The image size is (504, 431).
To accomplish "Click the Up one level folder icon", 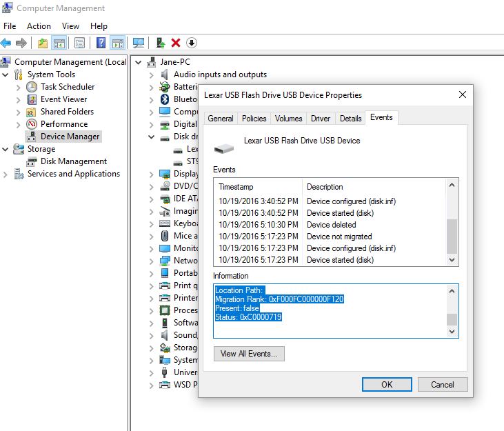I will 43,43.
